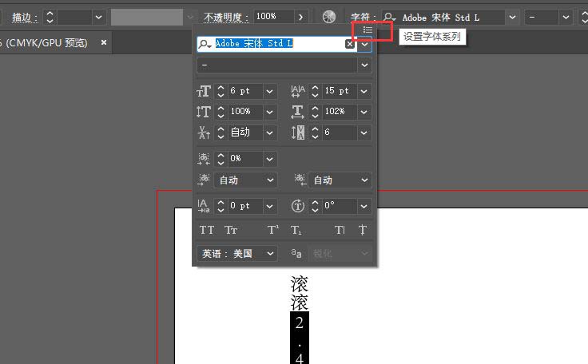
Task: Click the leading icon next to 15 pt
Action: (298, 91)
